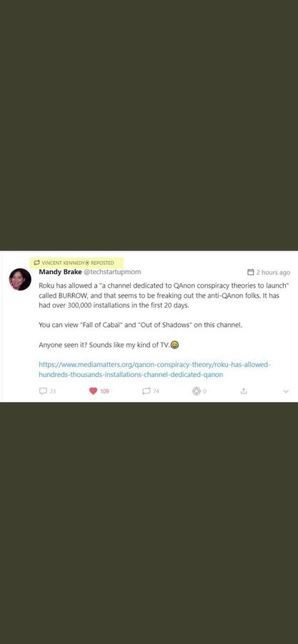Click the comment bubble icon
This screenshot has width=298, height=644.
[43, 391]
